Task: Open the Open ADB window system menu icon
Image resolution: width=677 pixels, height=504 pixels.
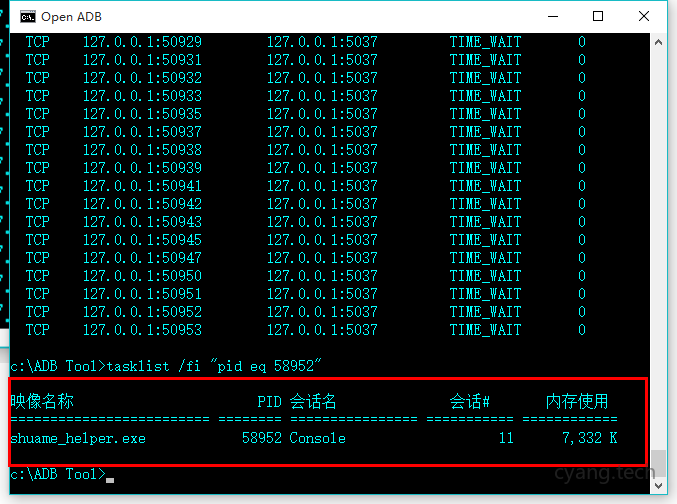Action: pos(28,16)
